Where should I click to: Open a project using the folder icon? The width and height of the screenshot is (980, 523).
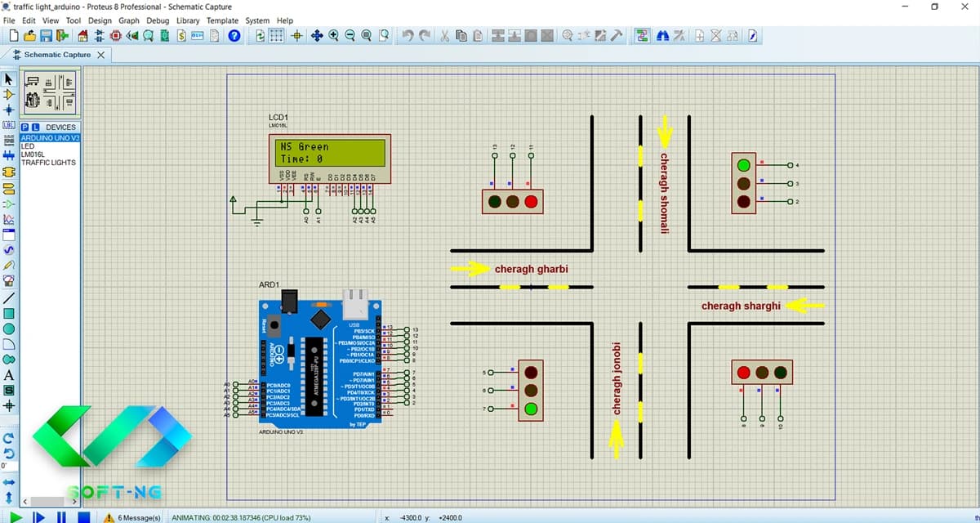pos(30,36)
